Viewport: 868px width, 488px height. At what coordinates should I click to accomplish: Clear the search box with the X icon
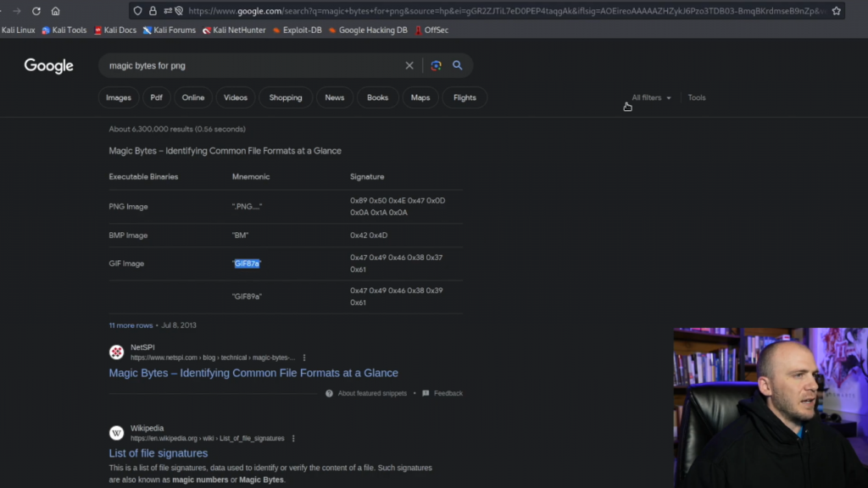(x=409, y=65)
